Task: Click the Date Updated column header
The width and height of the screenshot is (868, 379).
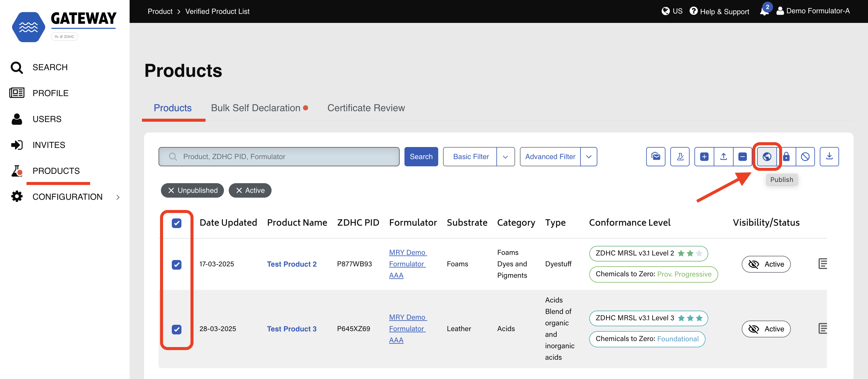Action: click(228, 222)
